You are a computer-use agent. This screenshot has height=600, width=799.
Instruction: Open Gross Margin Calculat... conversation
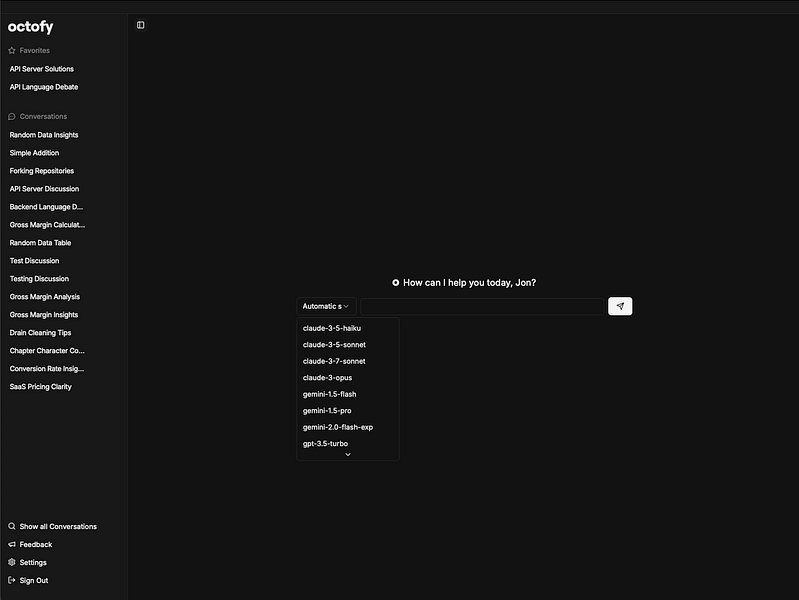[47, 225]
